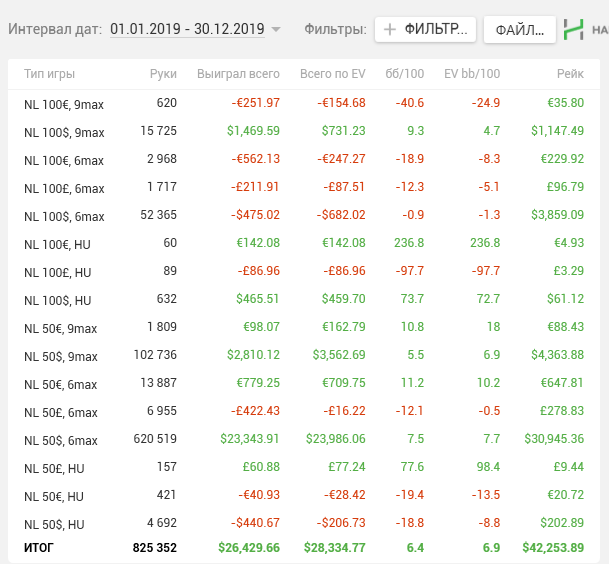Sort by the Руки column header
This screenshot has height=564, width=609.
click(x=163, y=74)
